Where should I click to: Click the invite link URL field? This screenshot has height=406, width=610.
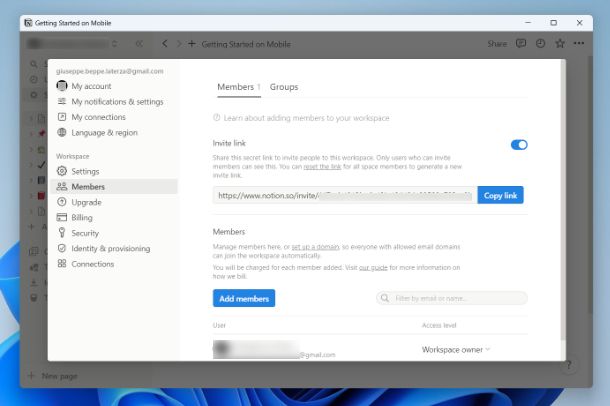pyautogui.click(x=345, y=195)
